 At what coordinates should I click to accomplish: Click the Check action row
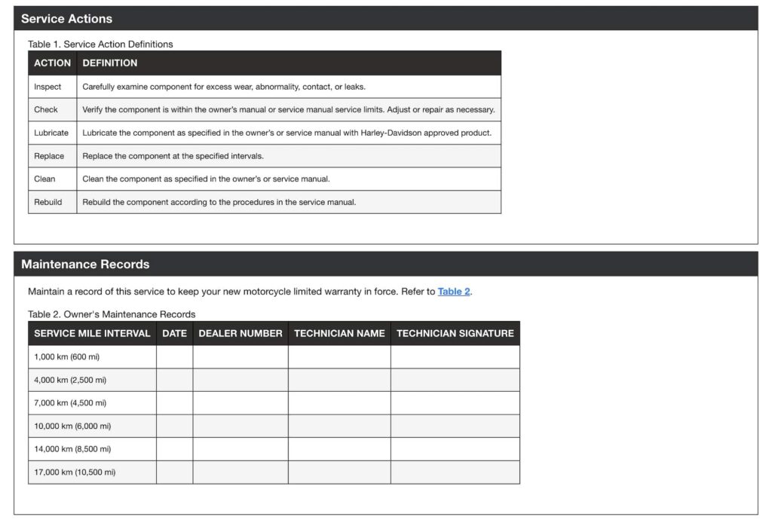[x=47, y=109]
